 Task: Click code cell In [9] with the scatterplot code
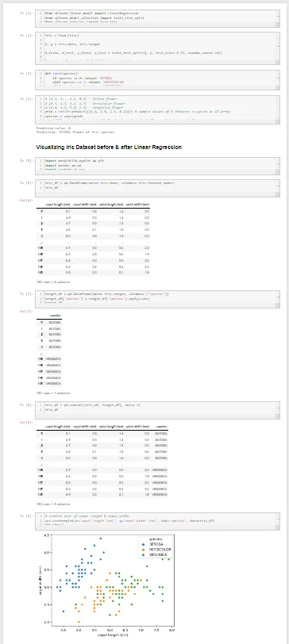(157, 521)
